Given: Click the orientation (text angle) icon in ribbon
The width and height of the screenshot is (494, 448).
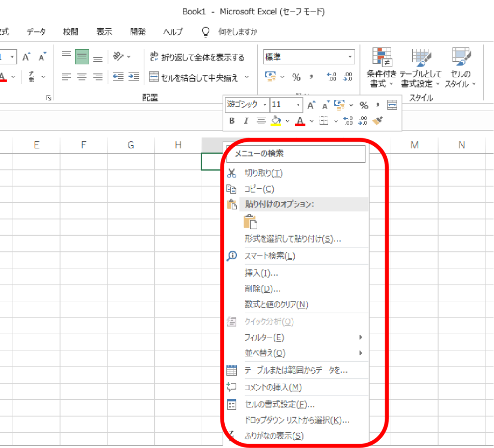Looking at the screenshot, I should [119, 57].
